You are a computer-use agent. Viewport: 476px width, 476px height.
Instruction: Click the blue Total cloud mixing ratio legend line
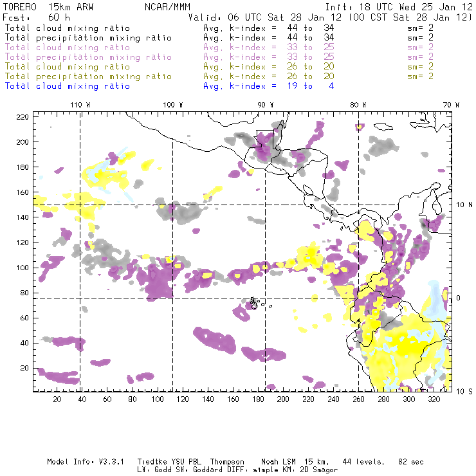[x=68, y=86]
